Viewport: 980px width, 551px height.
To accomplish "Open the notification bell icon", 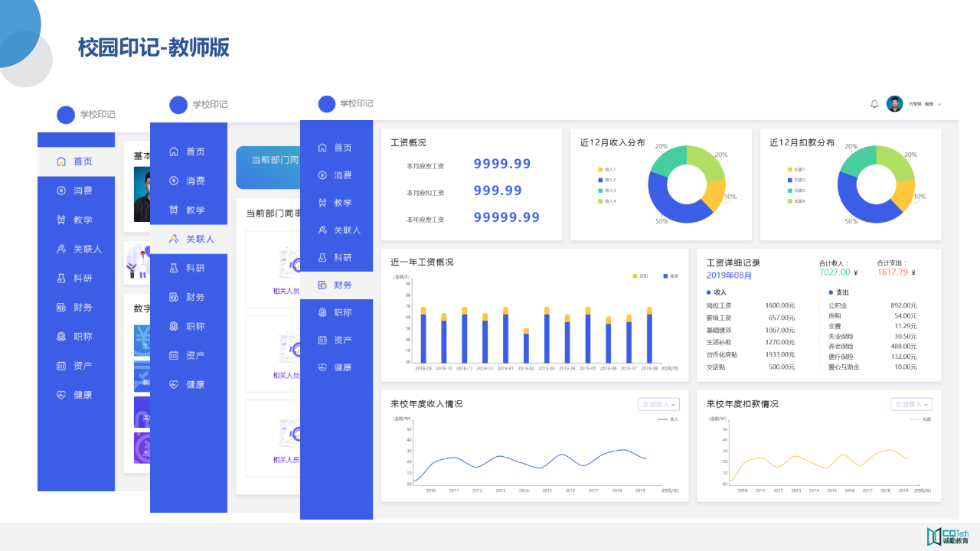I will (x=874, y=103).
